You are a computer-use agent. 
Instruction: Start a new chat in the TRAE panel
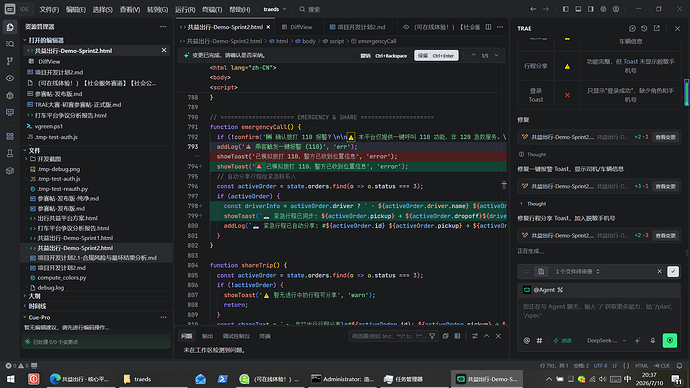tap(632, 28)
